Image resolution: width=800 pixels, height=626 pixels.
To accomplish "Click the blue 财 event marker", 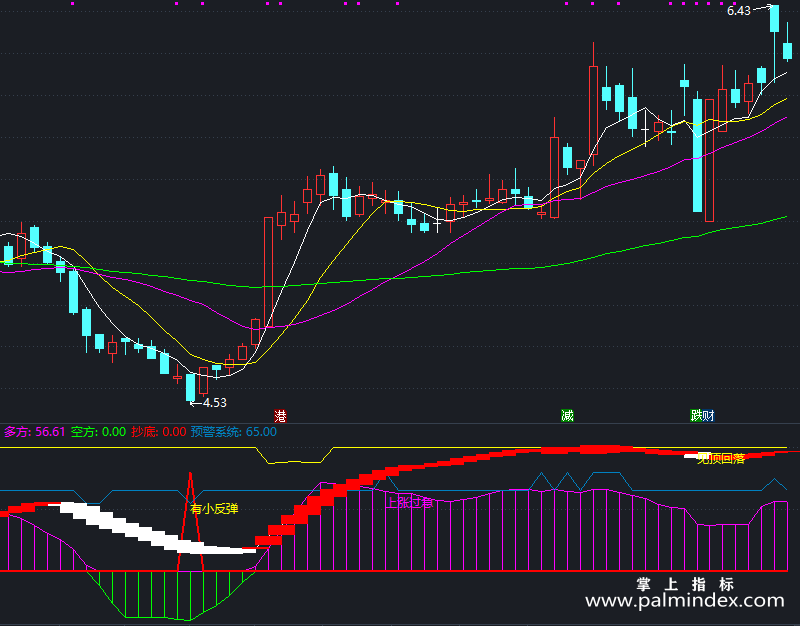I will click(x=709, y=416).
